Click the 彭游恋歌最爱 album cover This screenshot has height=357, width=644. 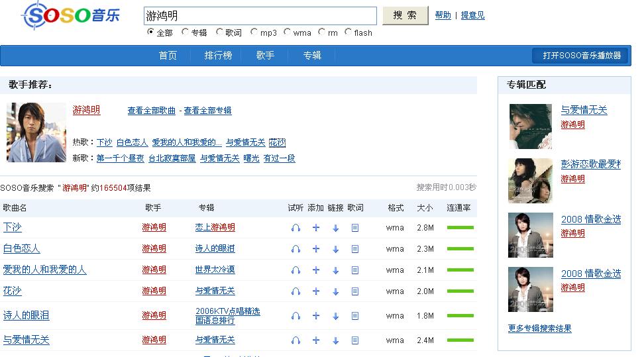click(x=531, y=181)
